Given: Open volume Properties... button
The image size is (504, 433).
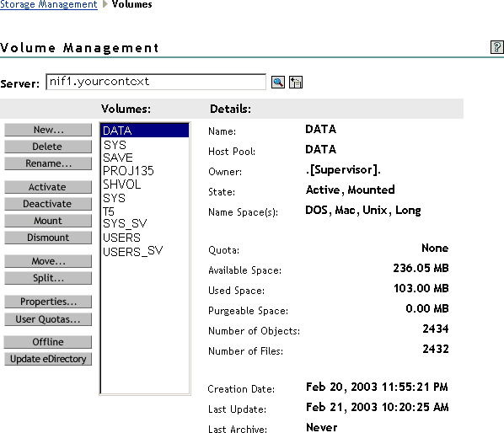Looking at the screenshot, I should pyautogui.click(x=48, y=302).
